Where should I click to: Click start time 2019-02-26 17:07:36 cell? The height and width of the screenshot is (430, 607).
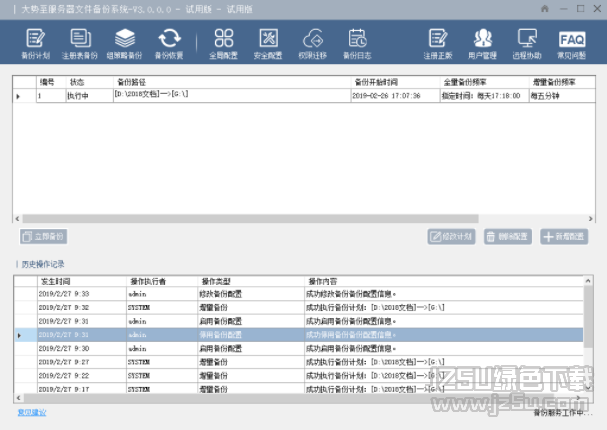click(395, 96)
